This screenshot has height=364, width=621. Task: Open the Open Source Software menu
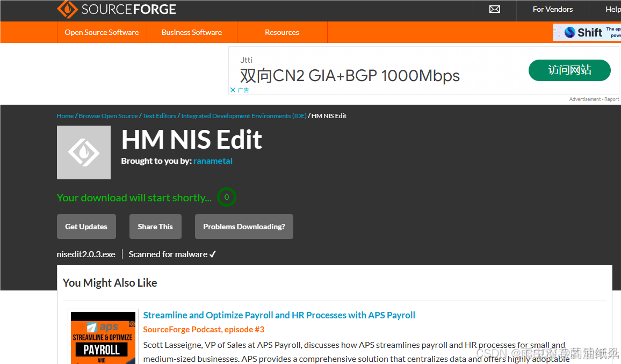click(x=102, y=32)
